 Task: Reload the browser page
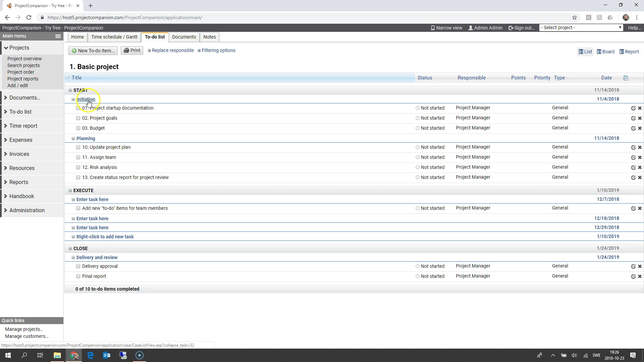coord(29,17)
